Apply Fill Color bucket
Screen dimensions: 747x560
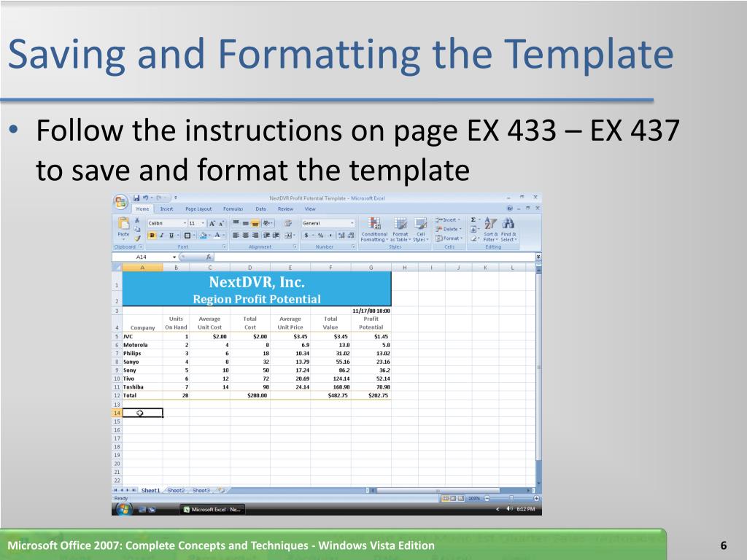pos(203,236)
